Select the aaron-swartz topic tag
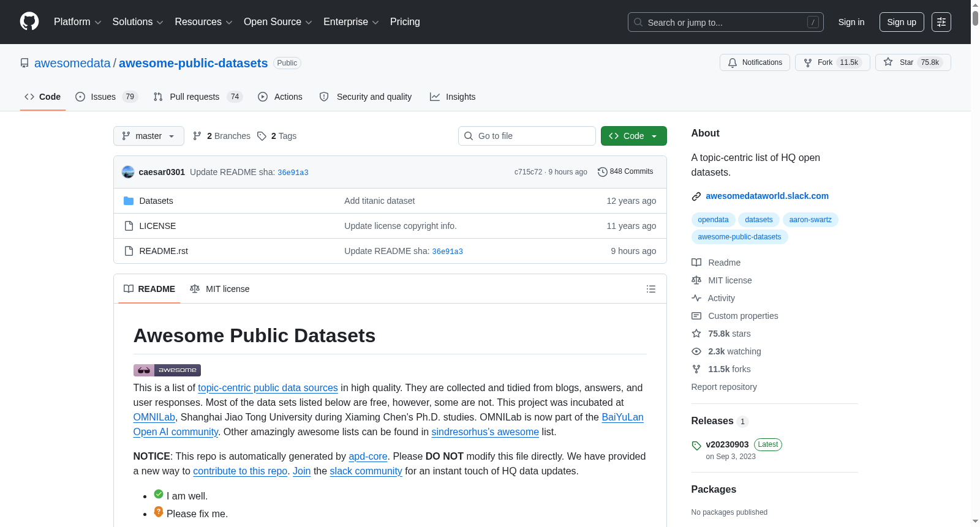The image size is (980, 527). click(810, 220)
